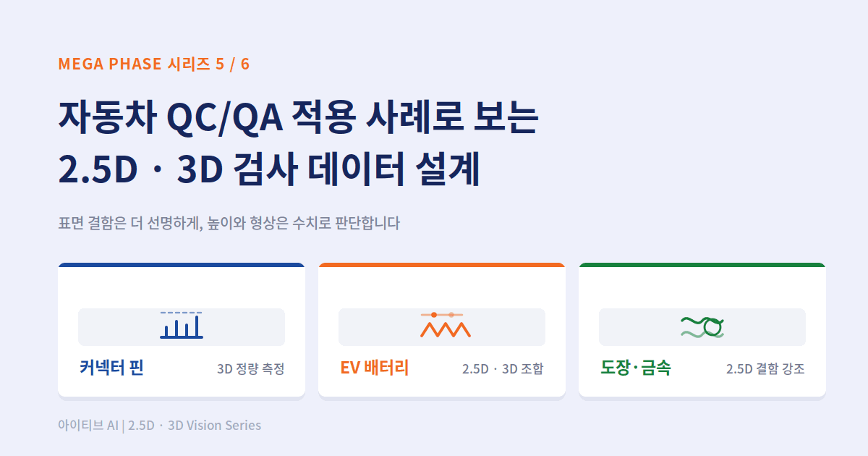Select the 도장·금속 card title
The height and width of the screenshot is (456, 868).
(636, 368)
